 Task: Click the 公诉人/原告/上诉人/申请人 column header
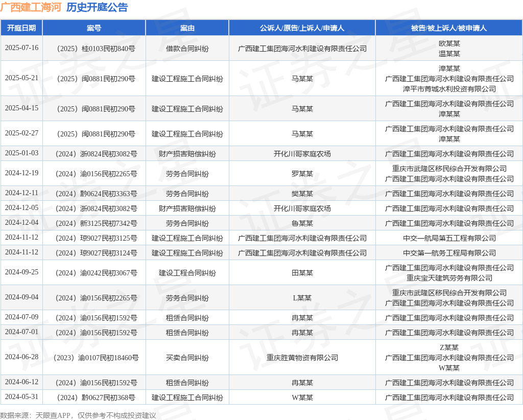302,28
